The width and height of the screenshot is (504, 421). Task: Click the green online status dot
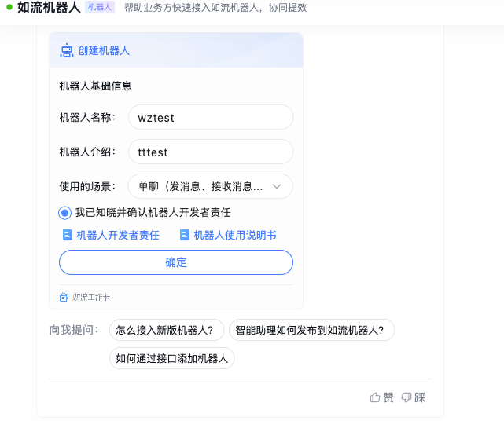point(9,8)
